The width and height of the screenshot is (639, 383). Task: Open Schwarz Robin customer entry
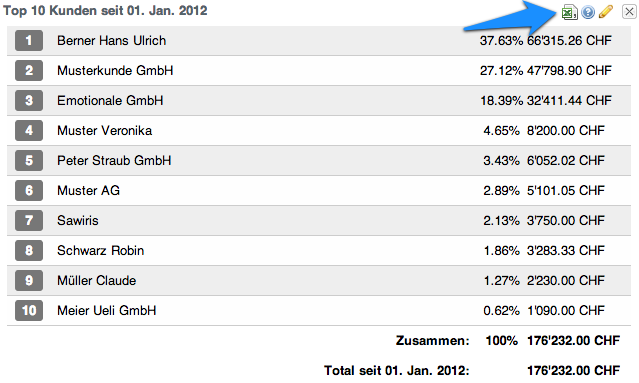tap(100, 251)
